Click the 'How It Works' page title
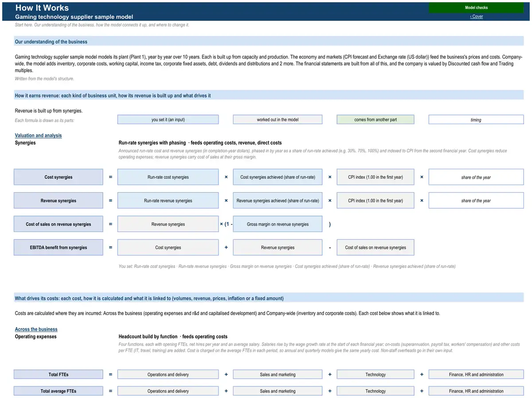Image resolution: width=532 pixels, height=398 pixels. coord(42,8)
